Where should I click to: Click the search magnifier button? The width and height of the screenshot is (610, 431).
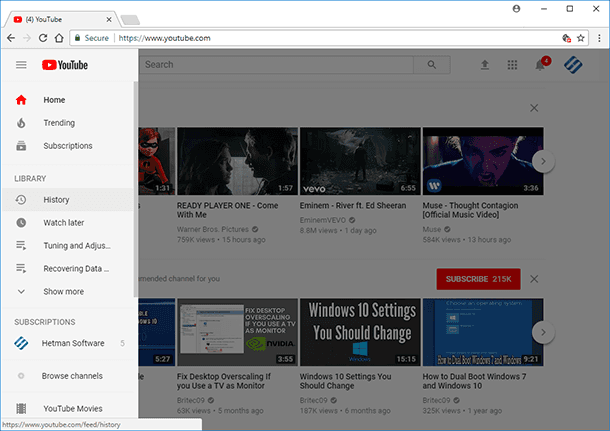click(x=432, y=65)
